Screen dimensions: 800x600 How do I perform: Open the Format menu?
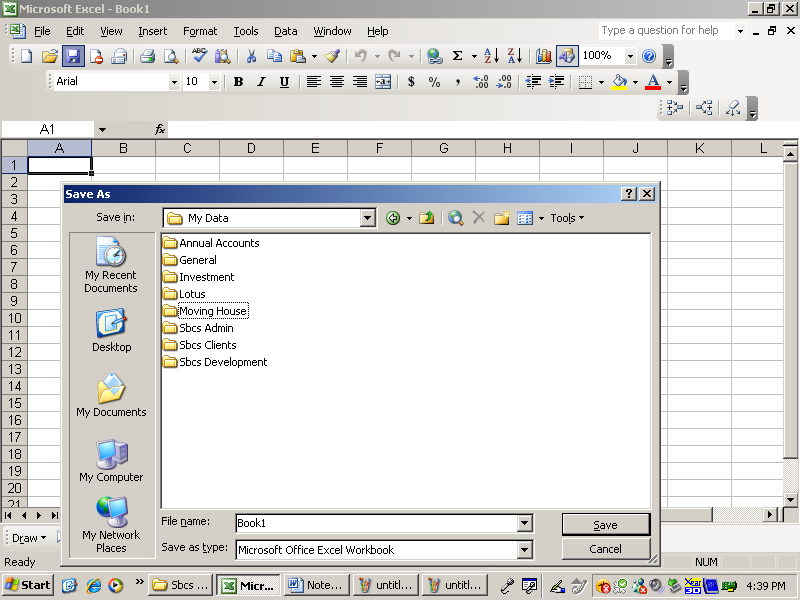tap(200, 31)
